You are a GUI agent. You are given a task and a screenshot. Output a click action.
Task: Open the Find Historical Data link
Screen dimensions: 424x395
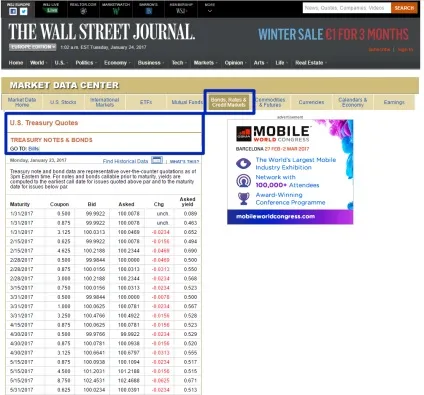point(125,161)
